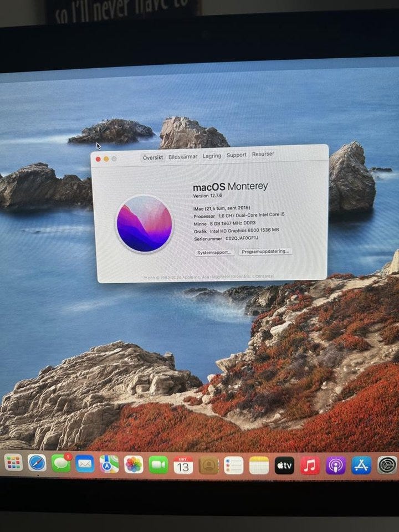
Task: Click the macOS Monterey logo image
Action: pyautogui.click(x=145, y=224)
